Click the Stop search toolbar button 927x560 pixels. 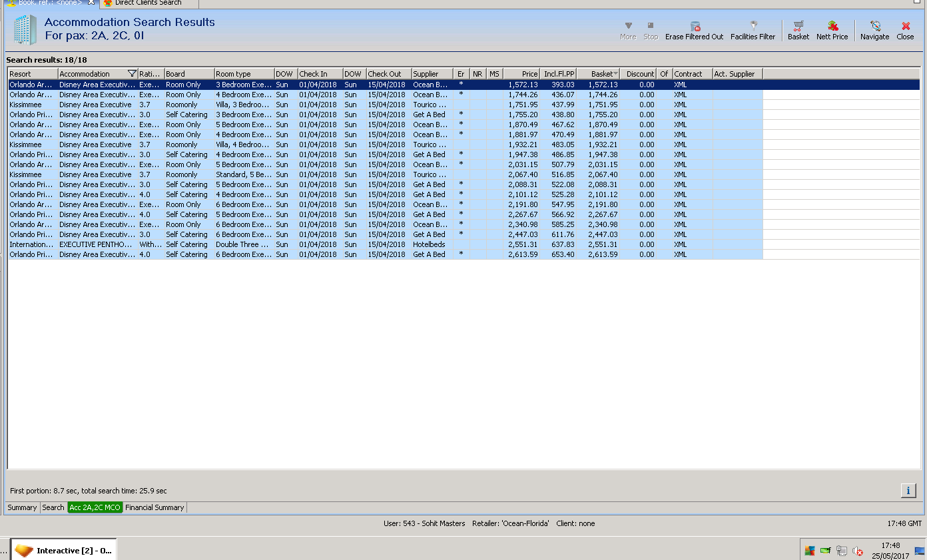pyautogui.click(x=651, y=31)
